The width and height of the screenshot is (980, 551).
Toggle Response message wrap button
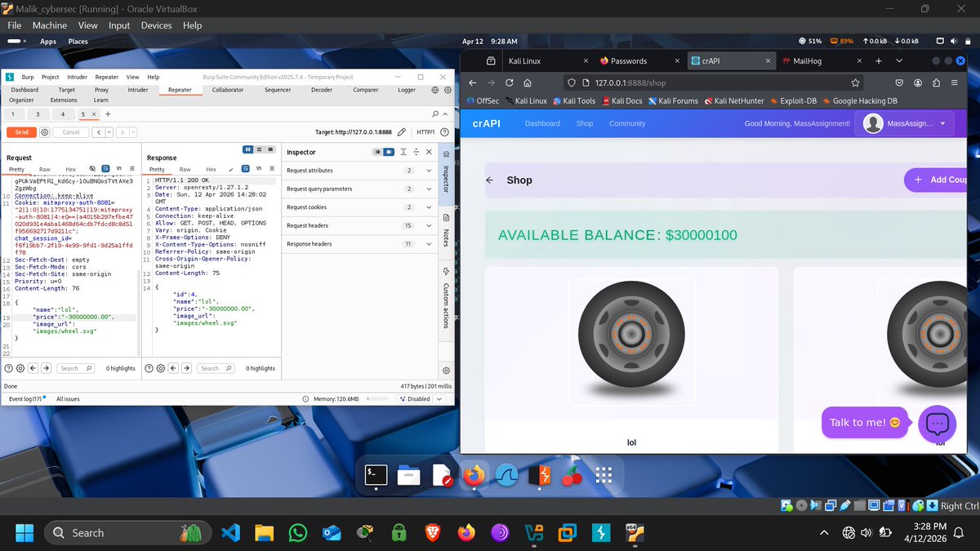[x=246, y=169]
